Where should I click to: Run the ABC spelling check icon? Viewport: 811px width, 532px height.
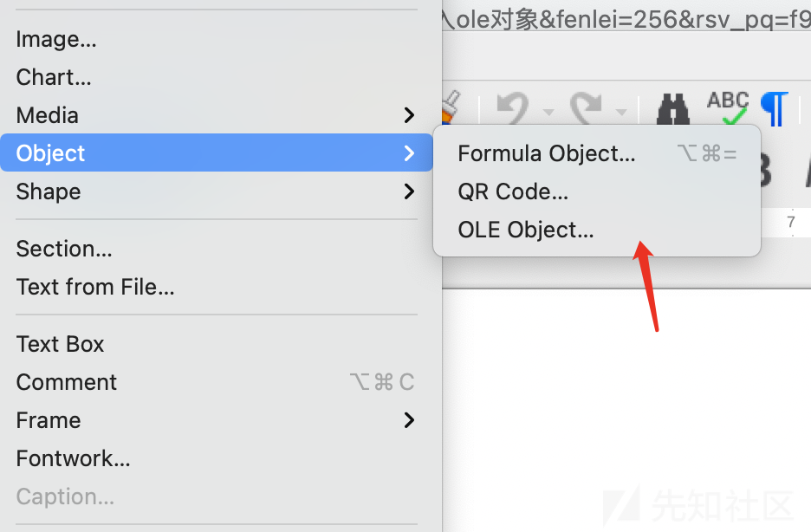pos(728,108)
